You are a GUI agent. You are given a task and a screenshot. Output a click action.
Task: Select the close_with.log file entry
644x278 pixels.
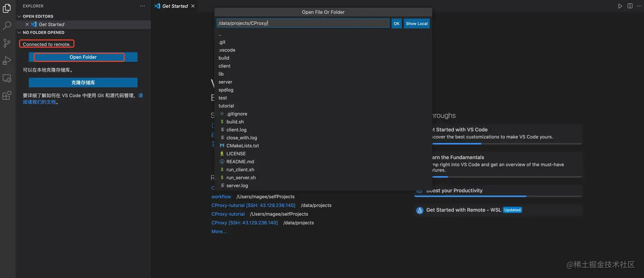pyautogui.click(x=323, y=138)
